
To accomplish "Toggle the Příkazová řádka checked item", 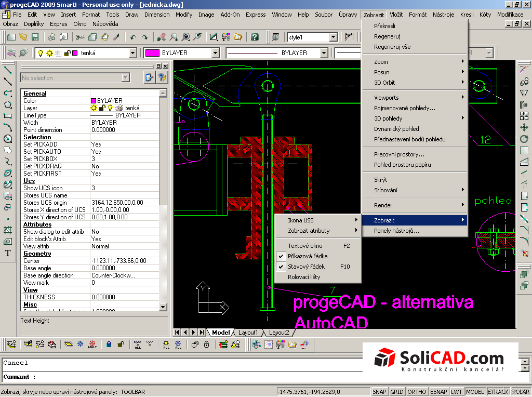I will pos(308,256).
